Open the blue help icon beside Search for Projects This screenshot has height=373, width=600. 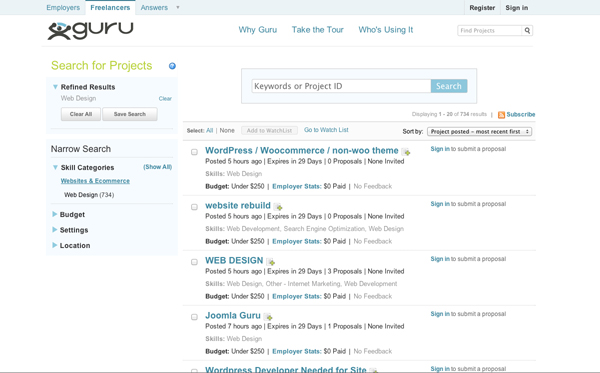point(172,66)
